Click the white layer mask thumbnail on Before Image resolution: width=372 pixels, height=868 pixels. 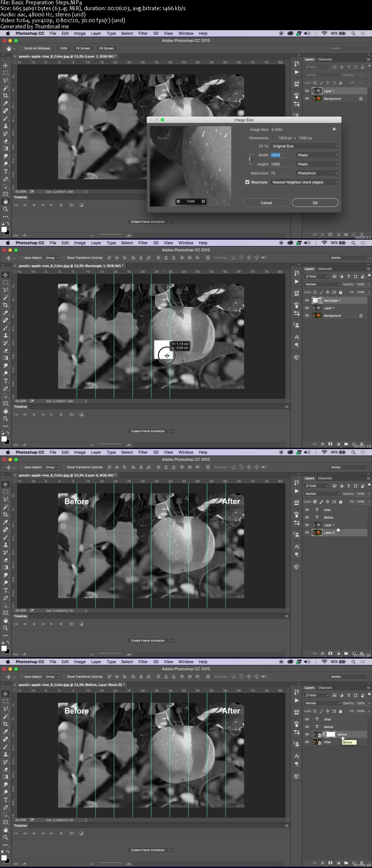pyautogui.click(x=331, y=734)
